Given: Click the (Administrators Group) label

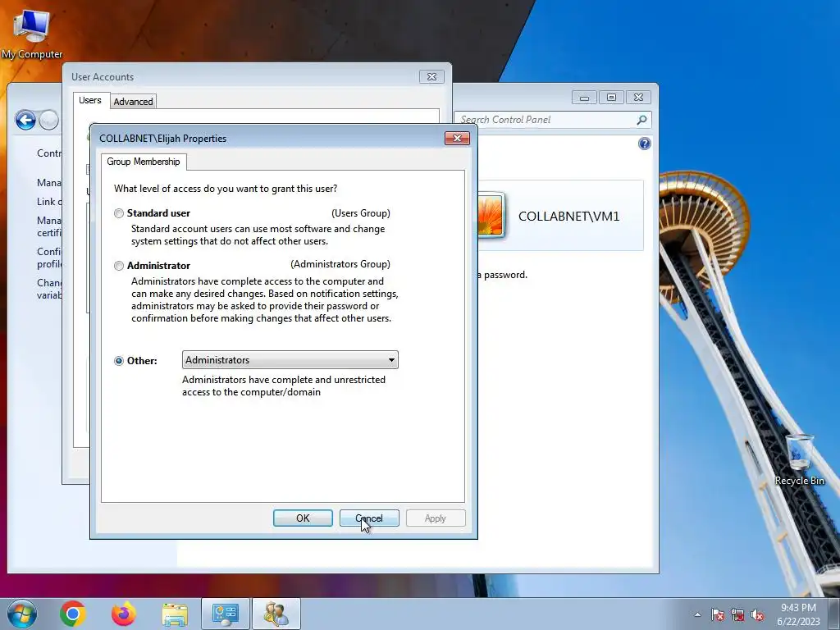Looking at the screenshot, I should click(340, 264).
